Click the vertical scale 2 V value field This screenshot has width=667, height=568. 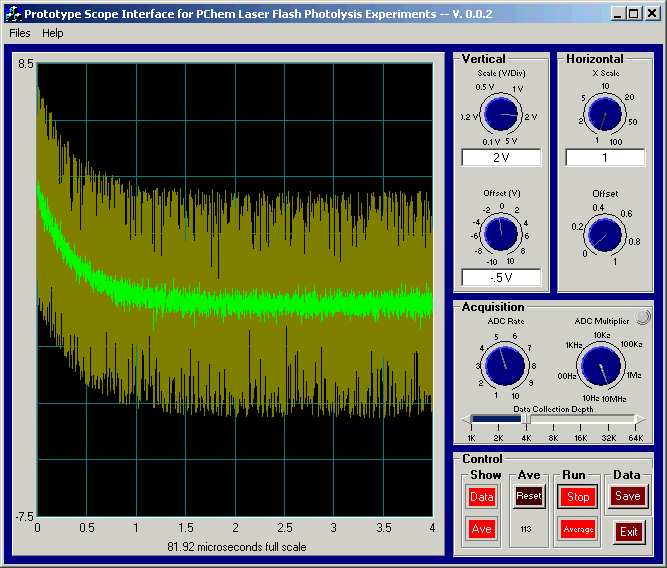click(501, 157)
